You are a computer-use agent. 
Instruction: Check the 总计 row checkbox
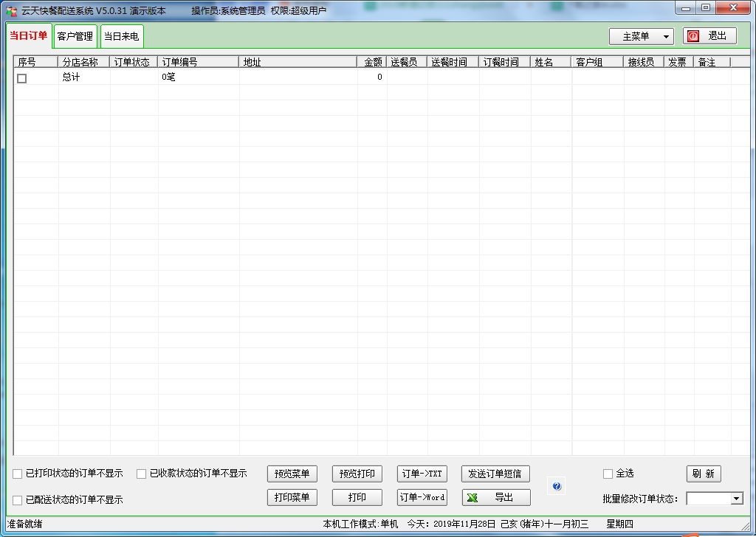click(x=22, y=78)
